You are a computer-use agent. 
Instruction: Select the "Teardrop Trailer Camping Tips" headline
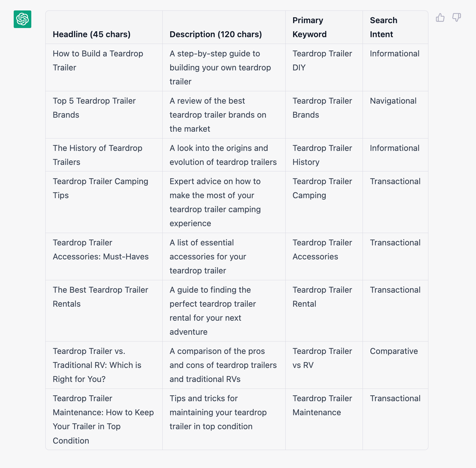[100, 188]
